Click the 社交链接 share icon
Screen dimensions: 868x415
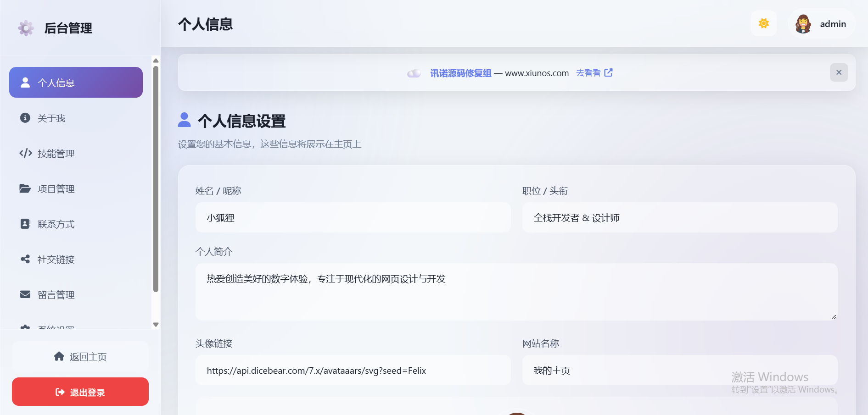25,259
